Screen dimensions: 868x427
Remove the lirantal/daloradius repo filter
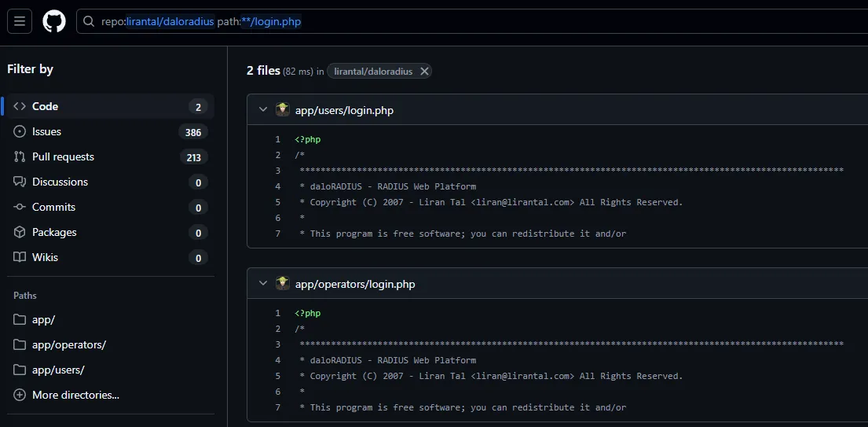click(424, 72)
